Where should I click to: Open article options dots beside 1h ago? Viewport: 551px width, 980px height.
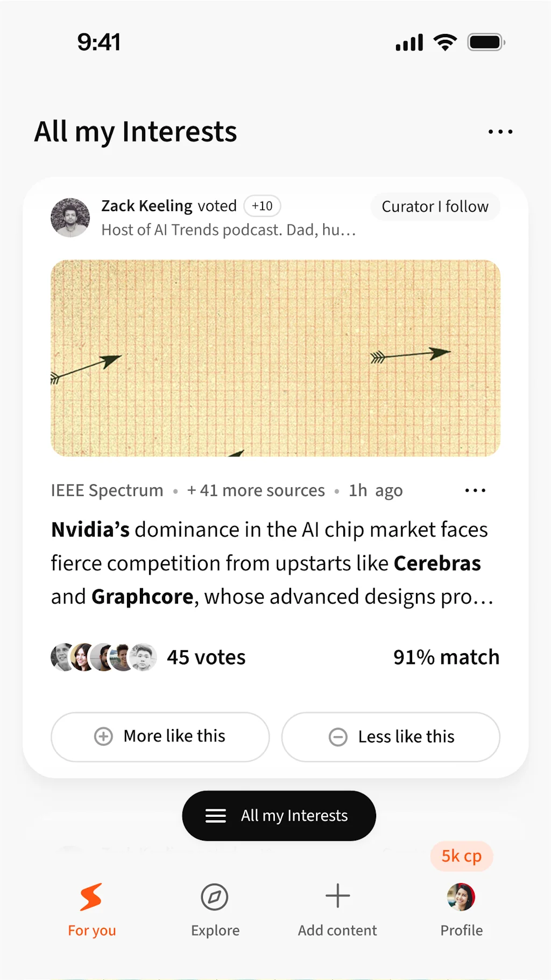(475, 491)
